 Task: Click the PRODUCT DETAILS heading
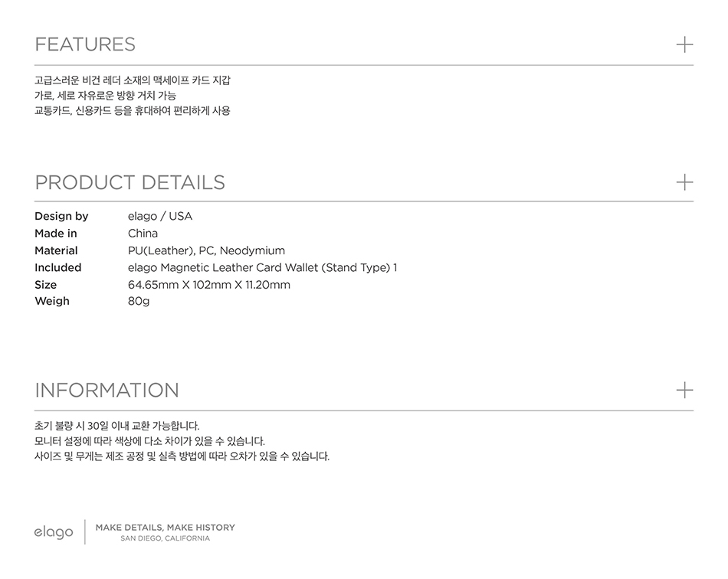(130, 182)
